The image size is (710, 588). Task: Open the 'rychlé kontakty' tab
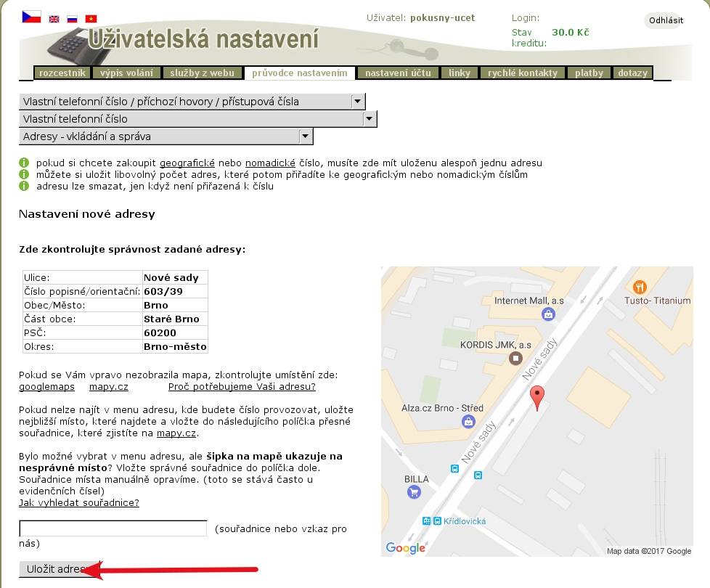(522, 73)
